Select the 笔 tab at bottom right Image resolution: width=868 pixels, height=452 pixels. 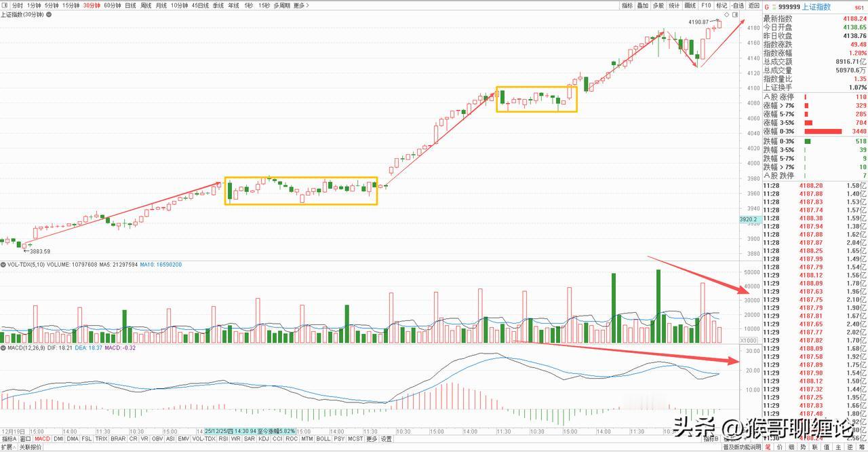(x=768, y=447)
